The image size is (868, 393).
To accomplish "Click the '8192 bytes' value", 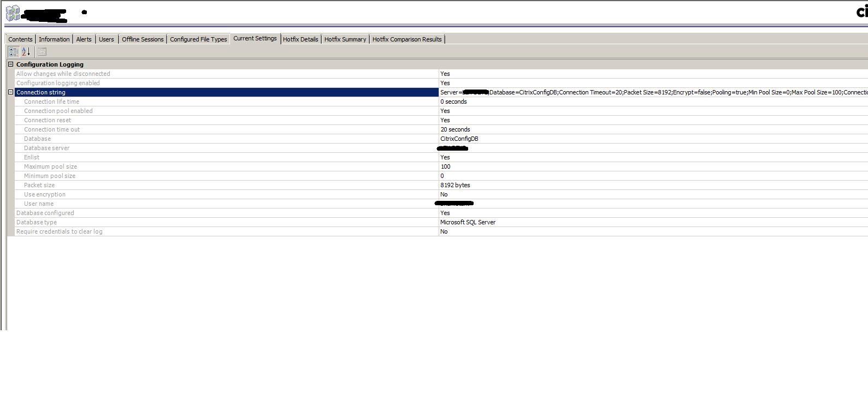I will [x=455, y=185].
